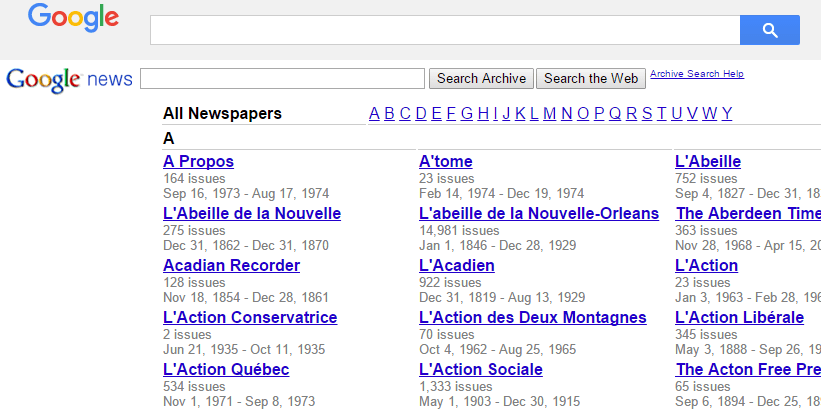The width and height of the screenshot is (821, 414).
Task: Jump to letter O in index
Action: (x=583, y=114)
